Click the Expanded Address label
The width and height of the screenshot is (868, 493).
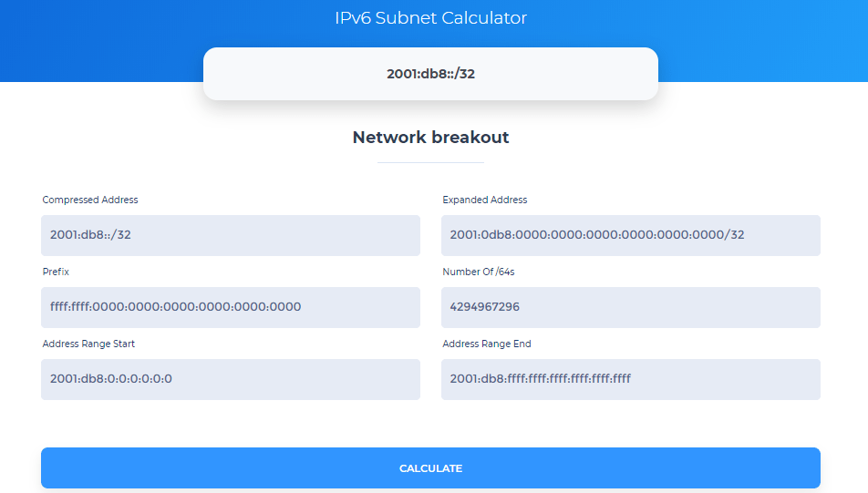tap(485, 200)
